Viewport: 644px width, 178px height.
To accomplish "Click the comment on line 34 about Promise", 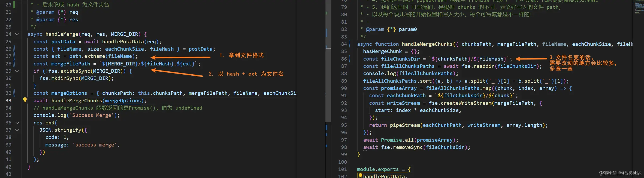I will point(118,108).
